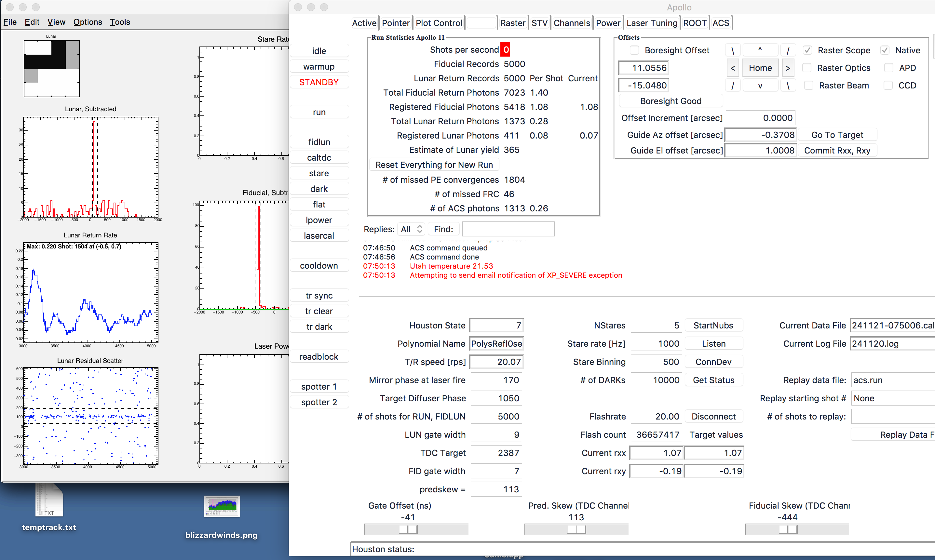Click the tr sync button
Screen dimensions: 935x560
pyautogui.click(x=319, y=296)
